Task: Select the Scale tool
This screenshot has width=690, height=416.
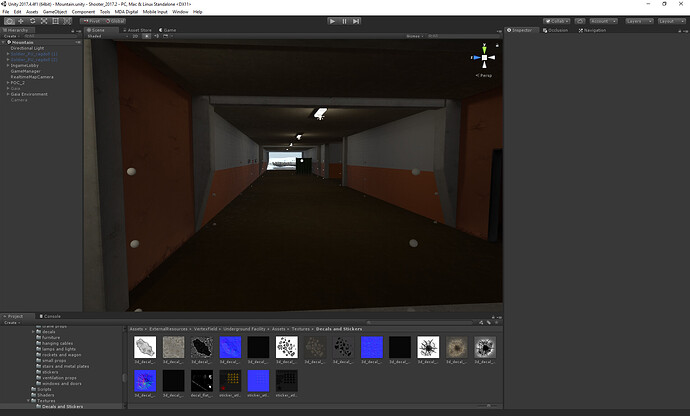Action: (44, 21)
